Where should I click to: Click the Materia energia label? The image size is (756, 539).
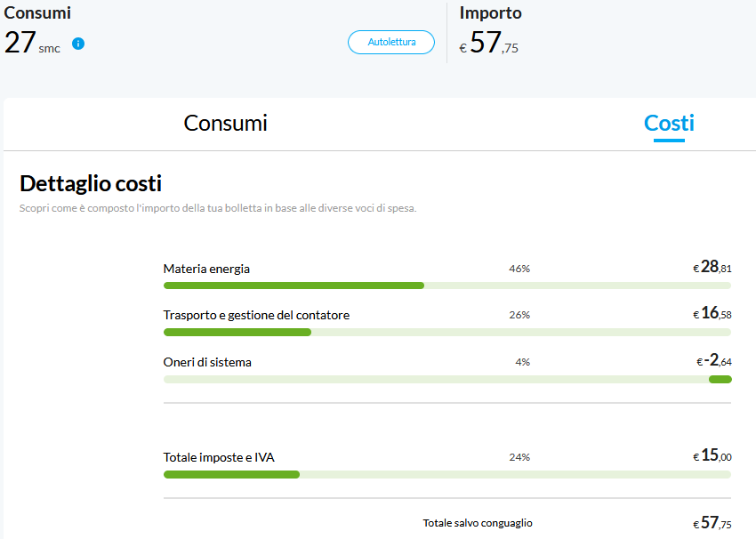tap(206, 269)
